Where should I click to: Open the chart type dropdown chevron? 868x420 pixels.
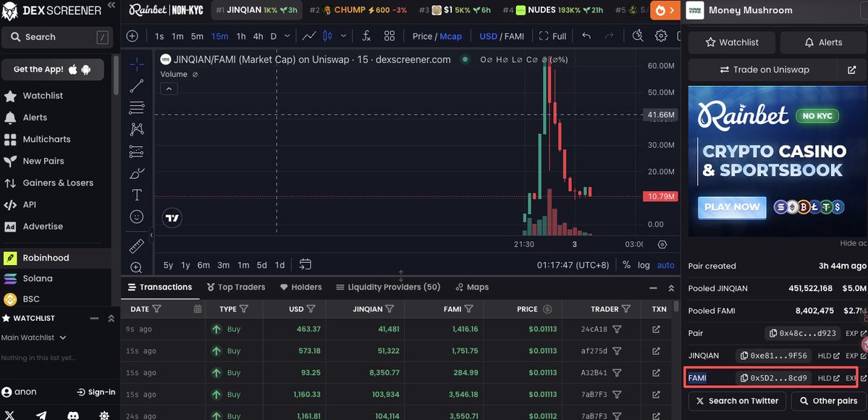[343, 36]
